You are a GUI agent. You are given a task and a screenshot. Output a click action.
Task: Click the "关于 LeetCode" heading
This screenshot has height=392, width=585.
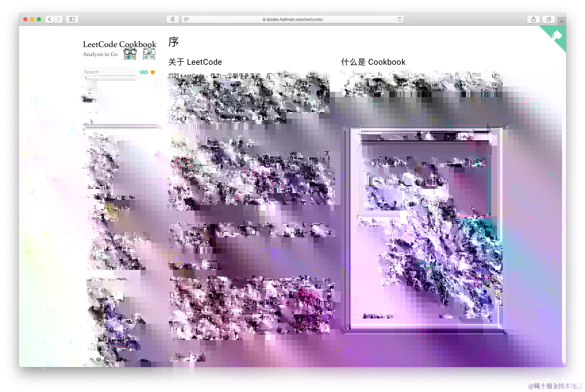pyautogui.click(x=195, y=62)
